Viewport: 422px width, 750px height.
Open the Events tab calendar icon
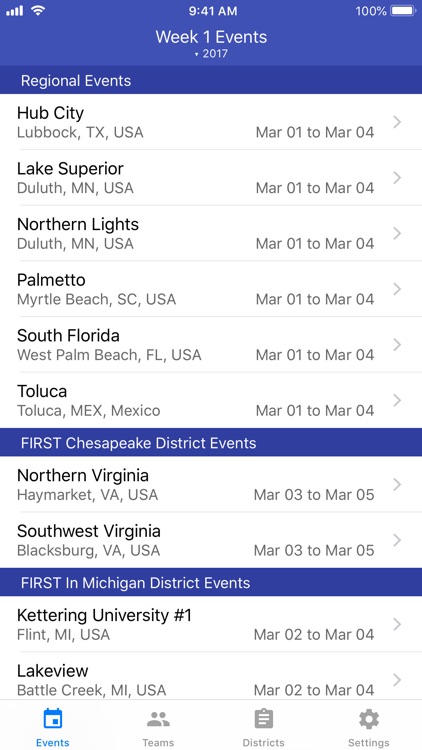tap(53, 718)
